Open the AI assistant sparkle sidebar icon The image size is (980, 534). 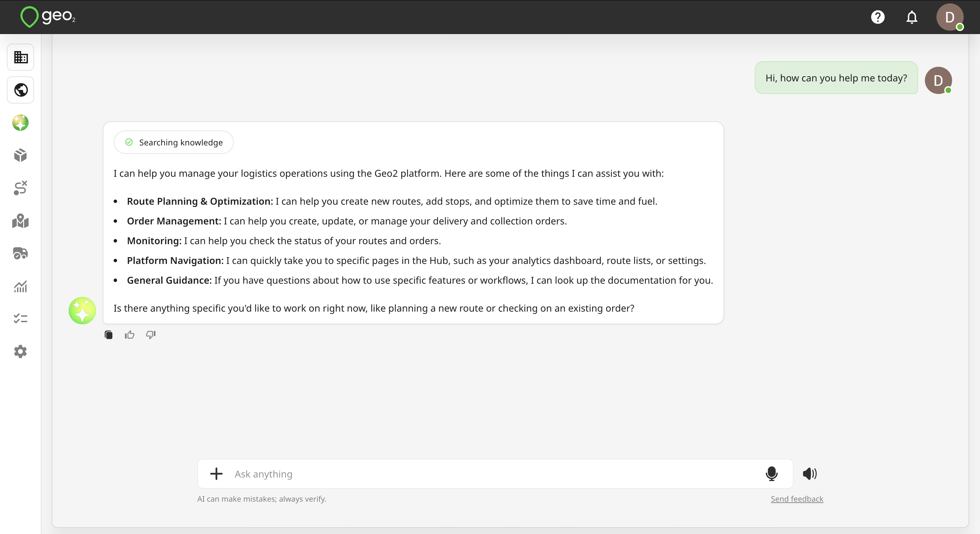pos(20,123)
